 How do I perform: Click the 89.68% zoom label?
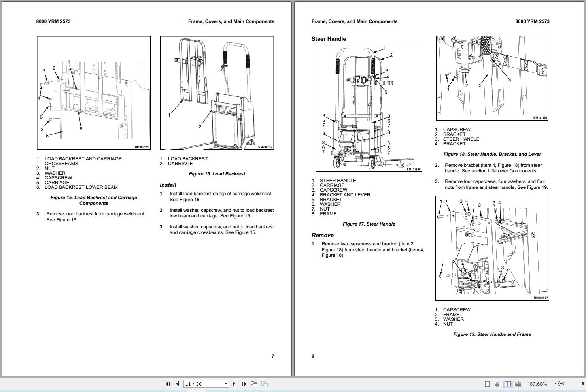[x=538, y=384]
